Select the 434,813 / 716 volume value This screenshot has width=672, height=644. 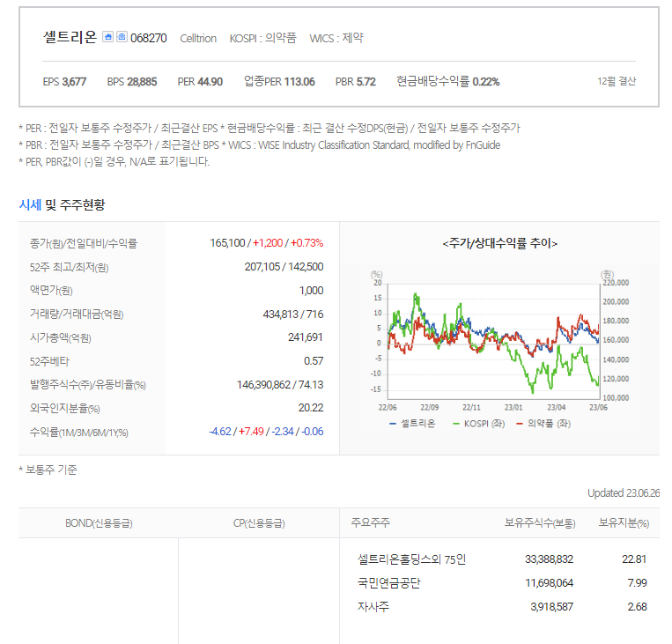pyautogui.click(x=293, y=315)
